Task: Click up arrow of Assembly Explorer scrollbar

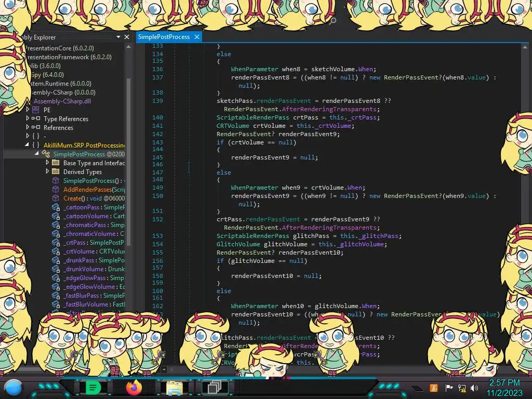Action: 129,47
